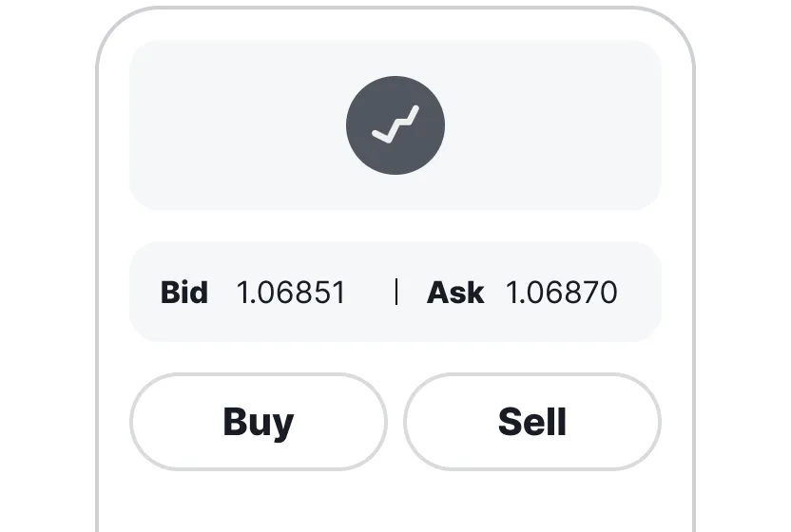
Task: Click the bid price 1.06851
Action: (291, 292)
